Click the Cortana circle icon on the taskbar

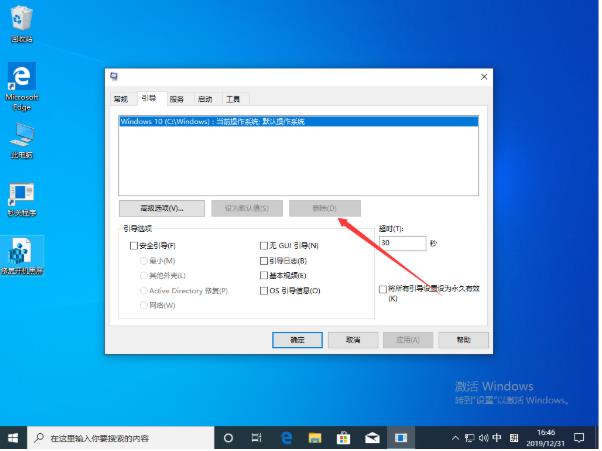[228, 438]
